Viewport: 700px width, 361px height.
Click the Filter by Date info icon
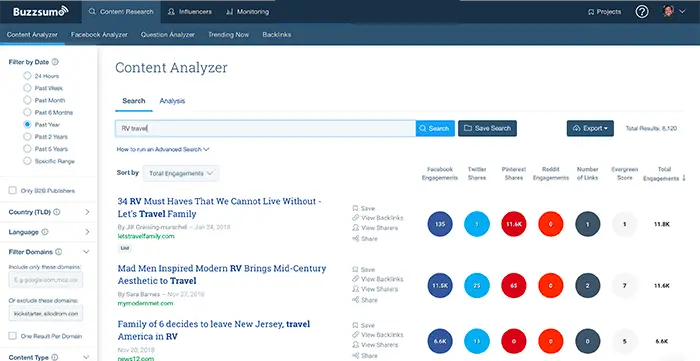tap(55, 62)
